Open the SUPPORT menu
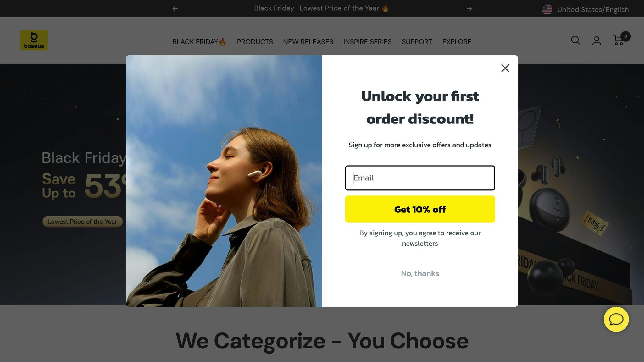The image size is (644, 362). click(x=417, y=42)
